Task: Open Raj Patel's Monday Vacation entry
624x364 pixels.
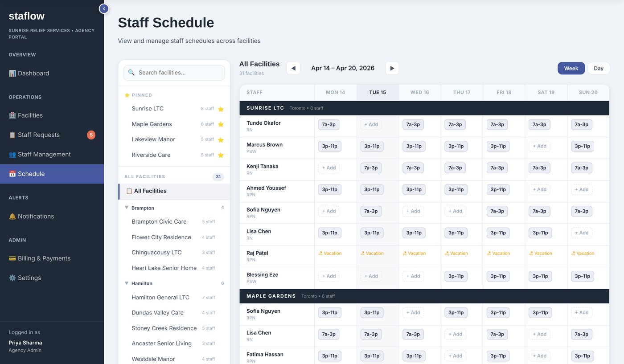Action: [330, 254]
